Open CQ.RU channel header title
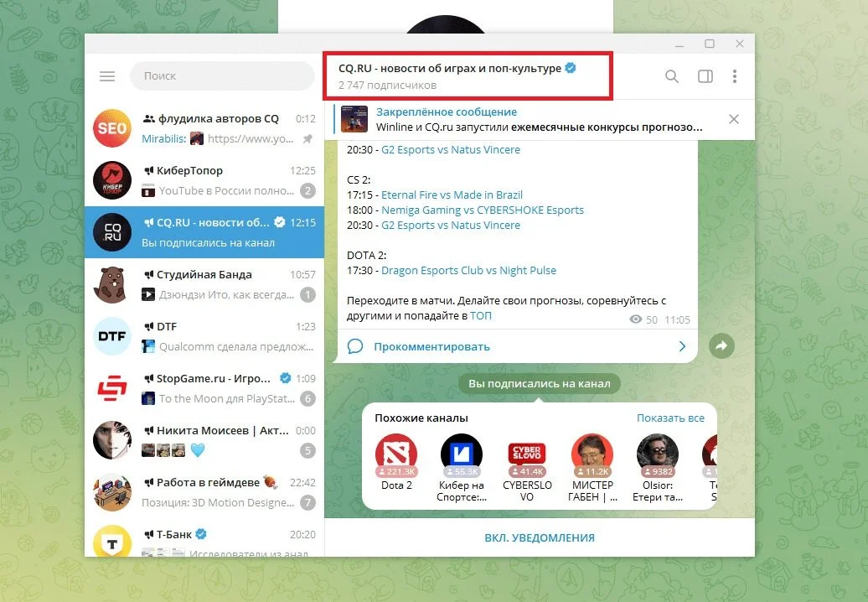The width and height of the screenshot is (868, 602). (x=450, y=68)
